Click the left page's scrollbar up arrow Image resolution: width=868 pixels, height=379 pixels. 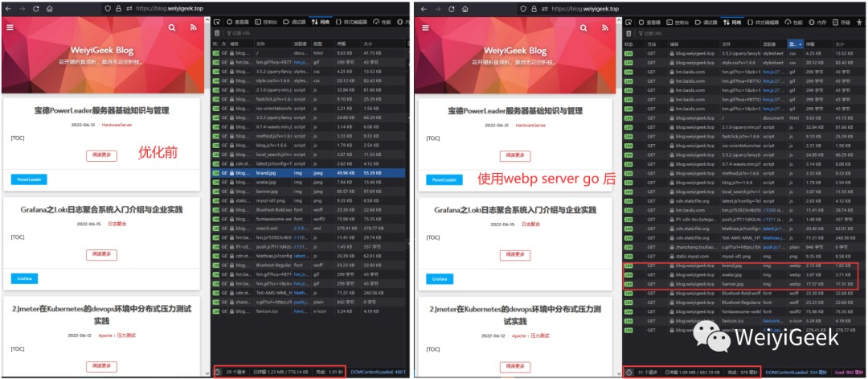click(x=207, y=20)
